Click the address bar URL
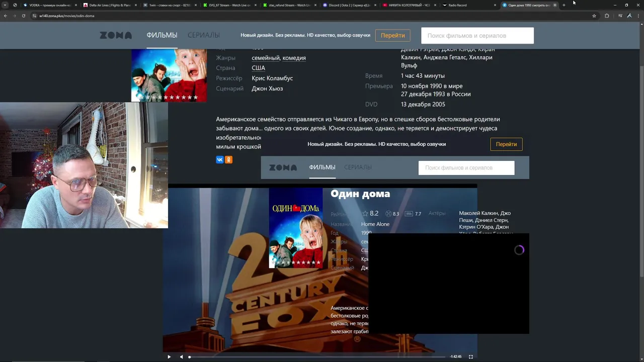Image resolution: width=644 pixels, height=362 pixels. tap(67, 16)
